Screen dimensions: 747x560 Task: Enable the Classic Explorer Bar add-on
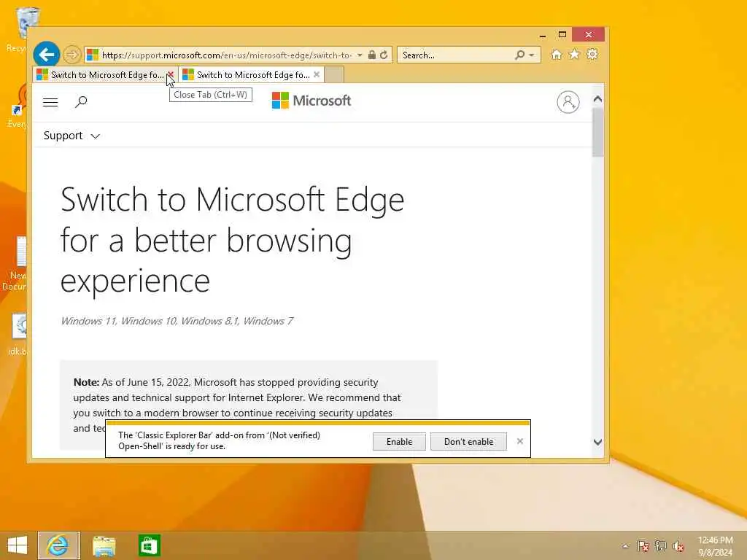pos(399,441)
